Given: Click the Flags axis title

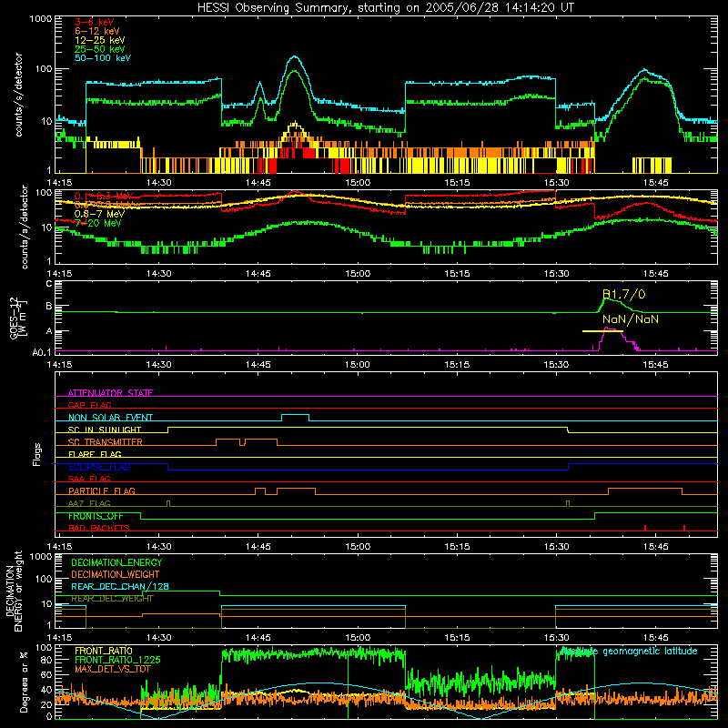Looking at the screenshot, I should point(37,454).
